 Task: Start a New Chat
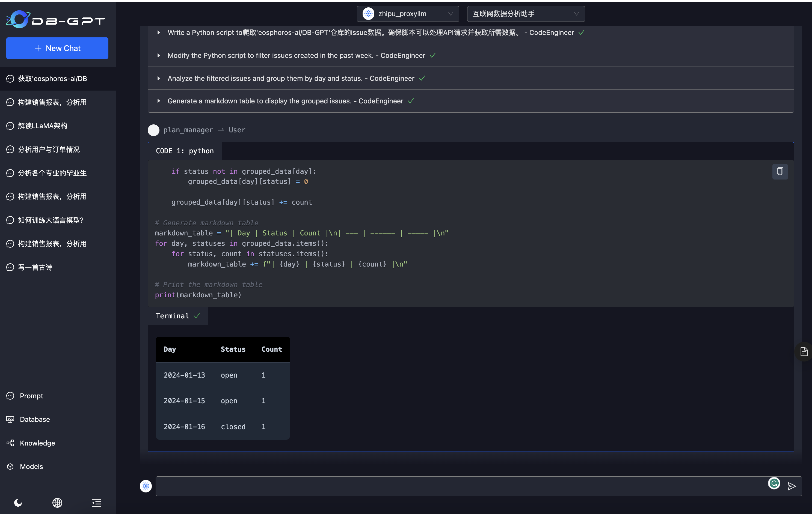click(57, 48)
